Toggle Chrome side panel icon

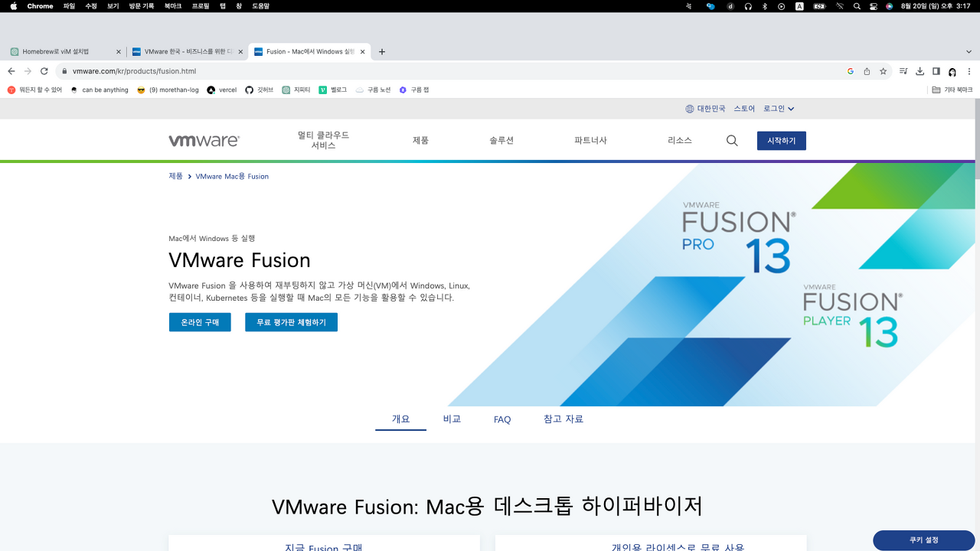click(x=936, y=71)
